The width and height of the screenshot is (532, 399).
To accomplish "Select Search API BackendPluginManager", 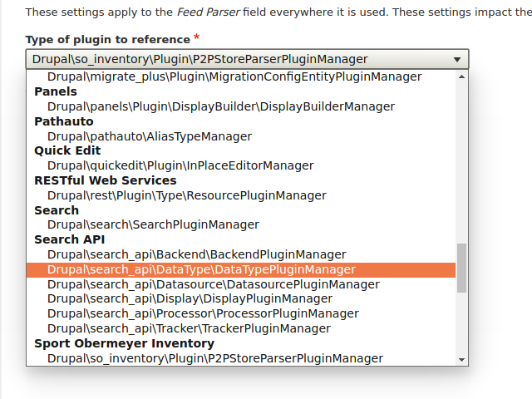I will pos(197,254).
